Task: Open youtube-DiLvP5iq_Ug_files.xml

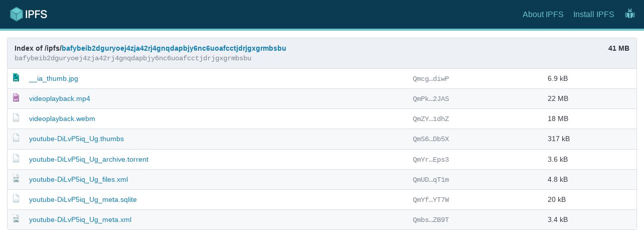Action: pyautogui.click(x=79, y=179)
